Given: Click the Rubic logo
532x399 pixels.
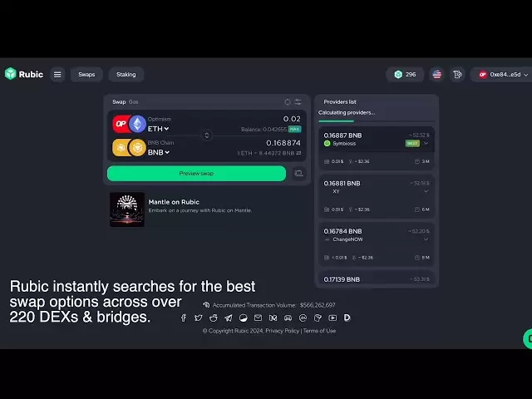Looking at the screenshot, I should click(x=24, y=74).
